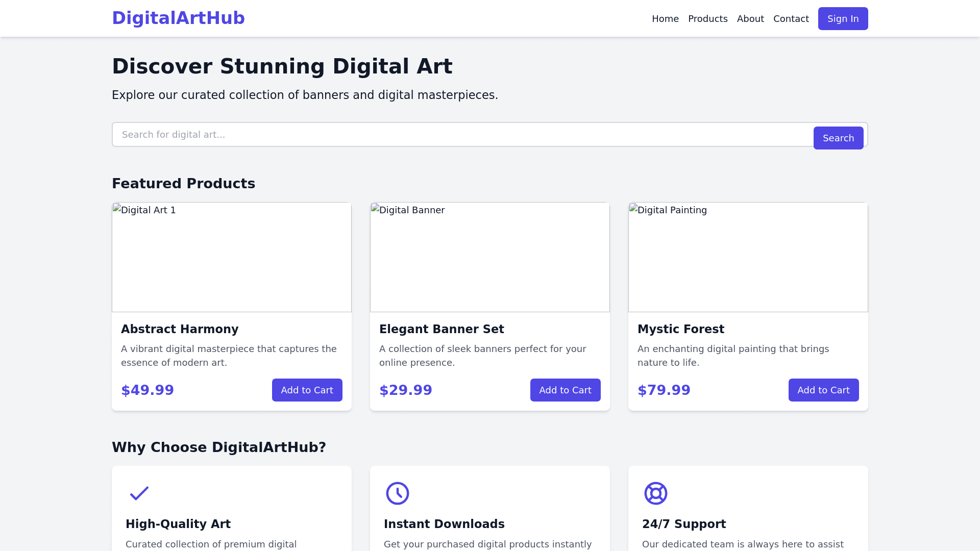
Task: Add Mystic Forest to cart
Action: click(823, 390)
